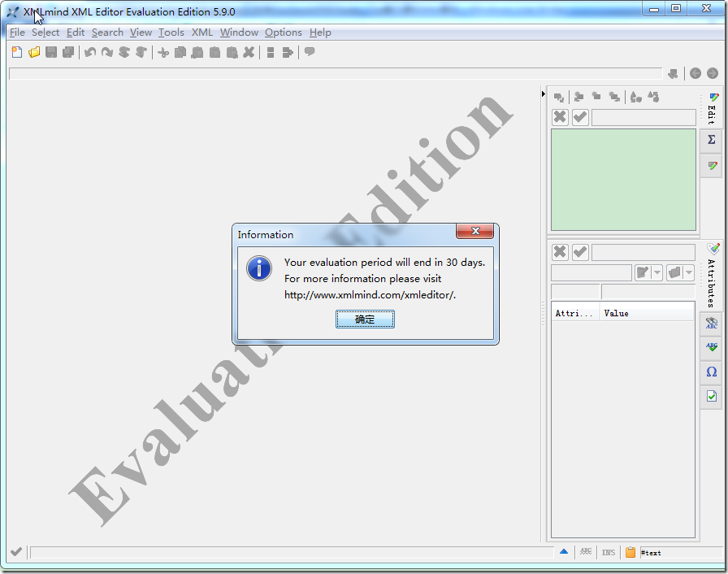Click the Insert comment bubble icon
The image size is (728, 574).
tap(310, 52)
